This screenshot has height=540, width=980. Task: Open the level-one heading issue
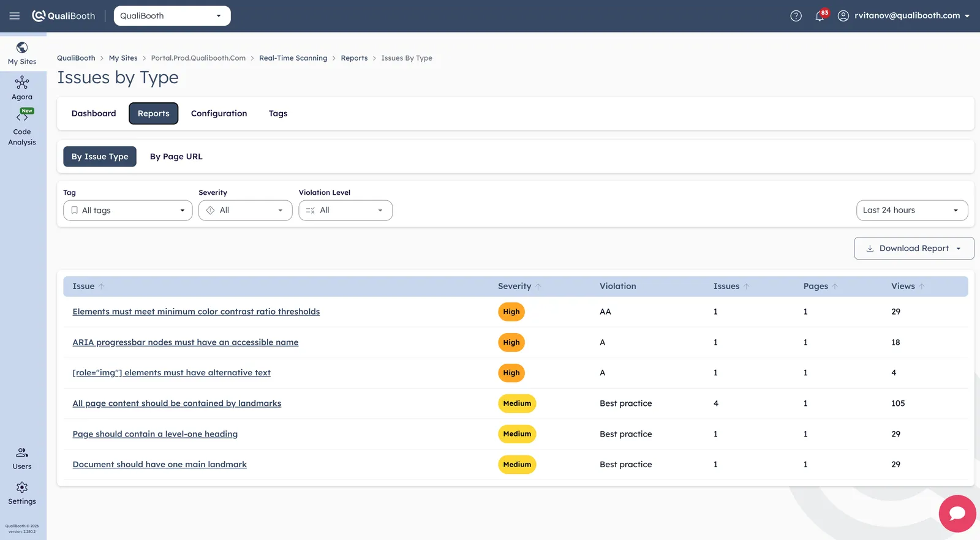[x=155, y=434]
